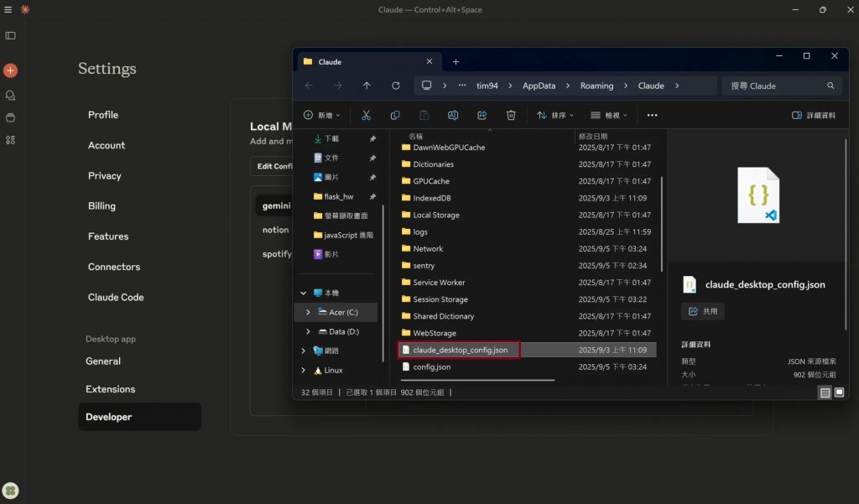Go up one folder level
Image resolution: width=859 pixels, height=504 pixels.
click(367, 86)
